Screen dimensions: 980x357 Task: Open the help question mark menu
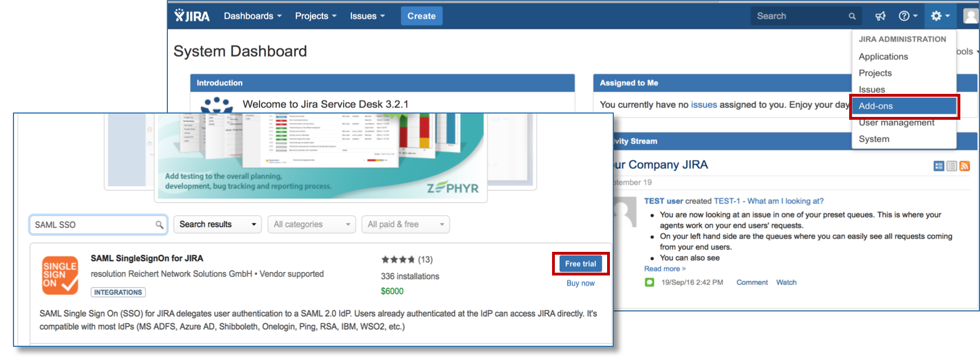click(x=908, y=16)
